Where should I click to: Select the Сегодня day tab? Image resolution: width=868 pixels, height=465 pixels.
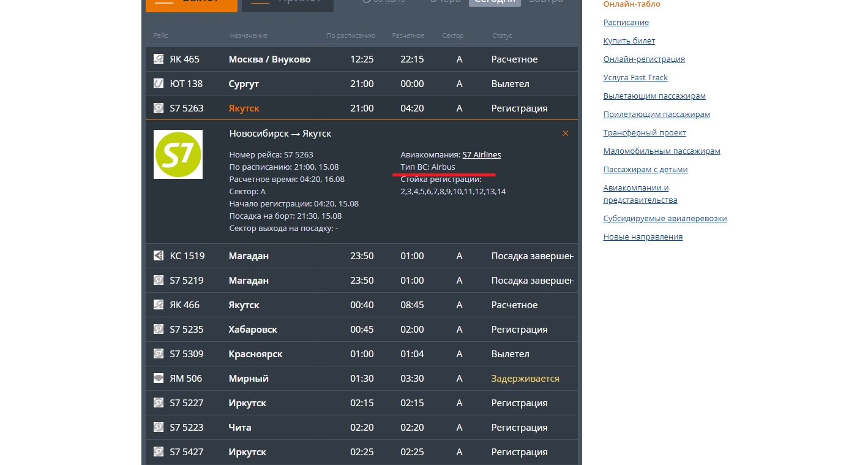[x=495, y=2]
